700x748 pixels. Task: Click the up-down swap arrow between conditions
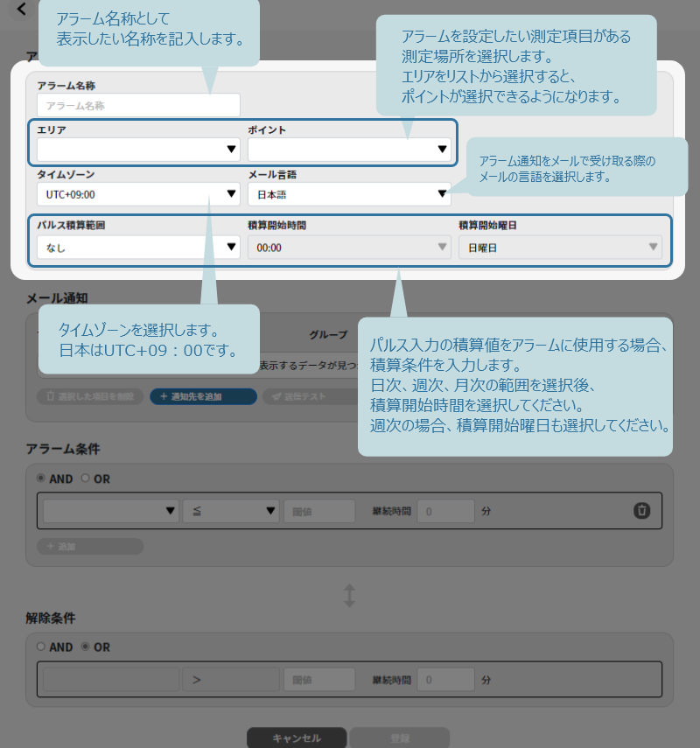click(x=349, y=596)
